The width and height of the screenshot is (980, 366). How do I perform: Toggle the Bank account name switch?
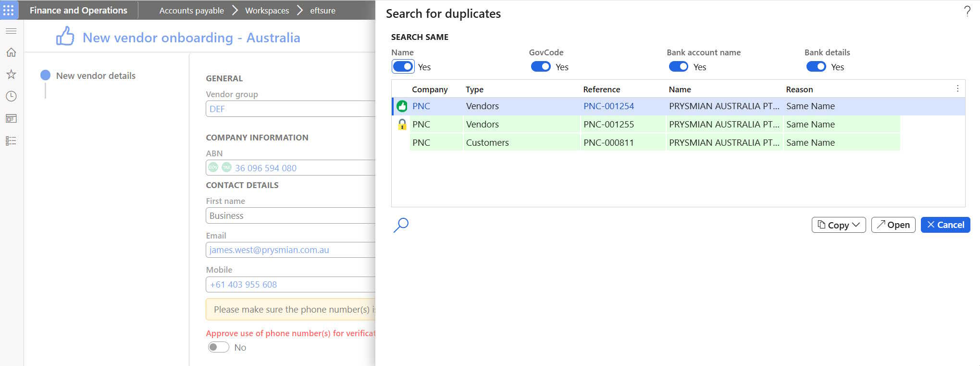679,66
